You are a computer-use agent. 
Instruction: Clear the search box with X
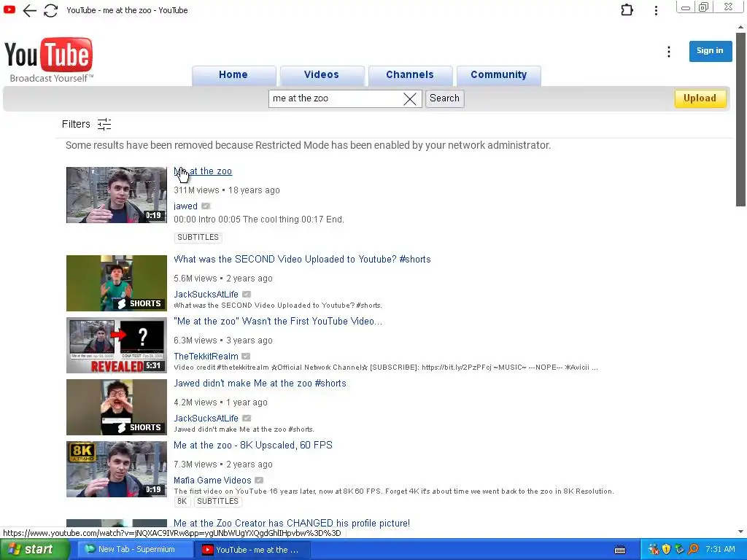click(410, 98)
